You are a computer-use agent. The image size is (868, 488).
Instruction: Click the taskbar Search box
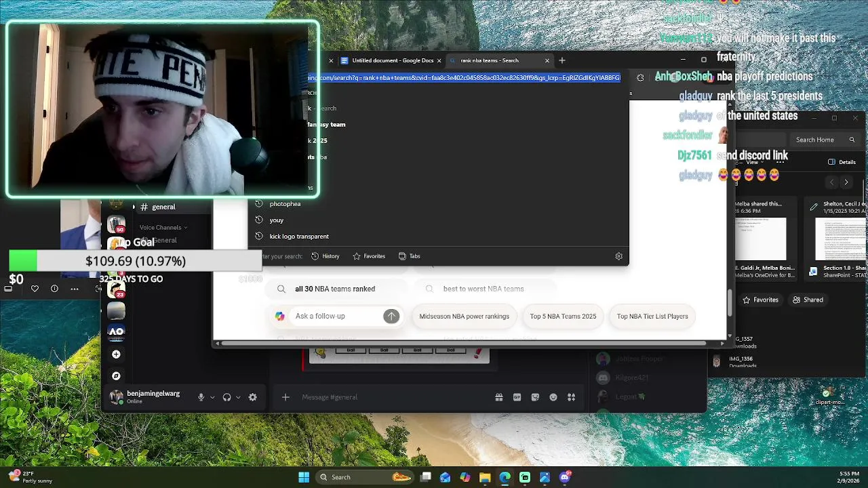[365, 477]
